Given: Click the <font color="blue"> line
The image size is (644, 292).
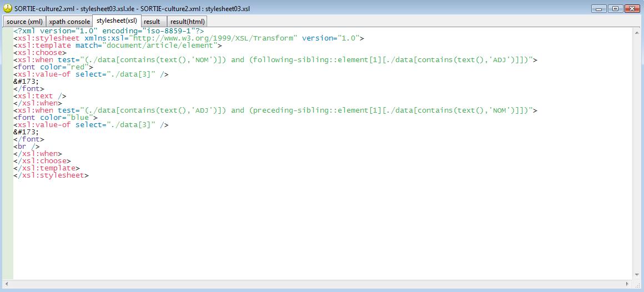Looking at the screenshot, I should click(55, 118).
